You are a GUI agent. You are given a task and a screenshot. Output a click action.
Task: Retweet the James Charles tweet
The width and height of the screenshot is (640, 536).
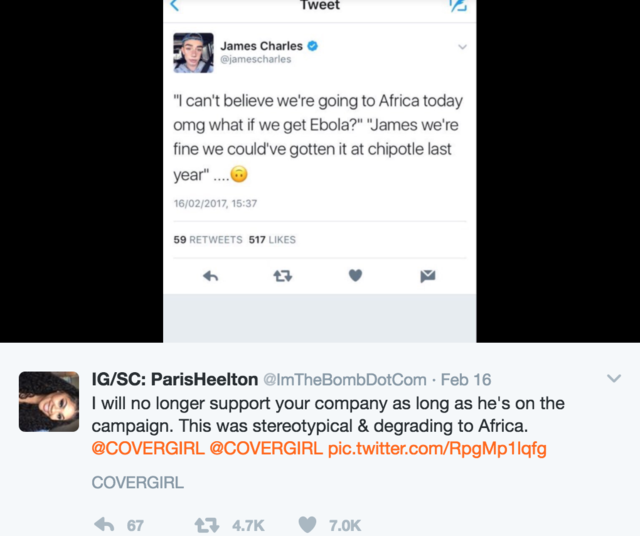pos(282,276)
